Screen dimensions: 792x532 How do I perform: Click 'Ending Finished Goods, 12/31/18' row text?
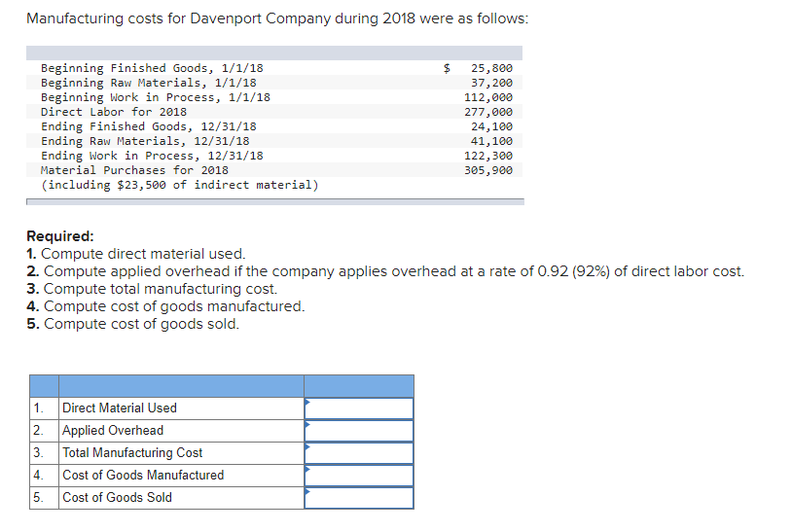point(149,126)
